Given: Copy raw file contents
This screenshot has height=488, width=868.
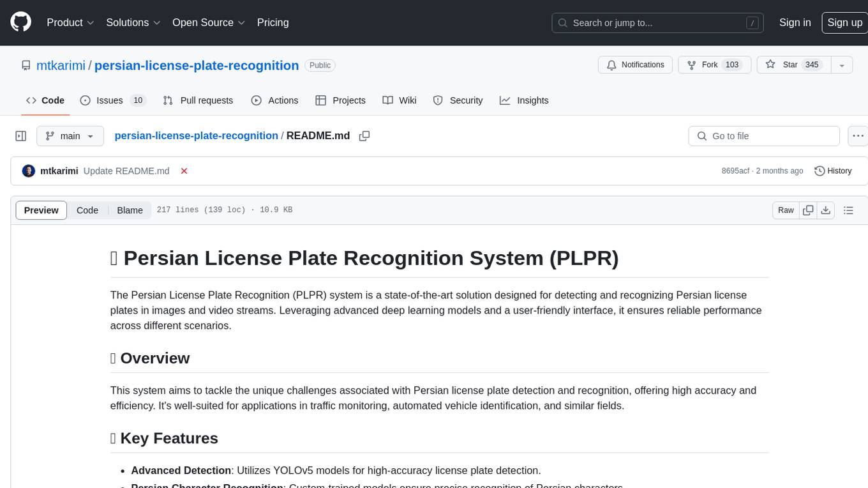Looking at the screenshot, I should point(808,210).
